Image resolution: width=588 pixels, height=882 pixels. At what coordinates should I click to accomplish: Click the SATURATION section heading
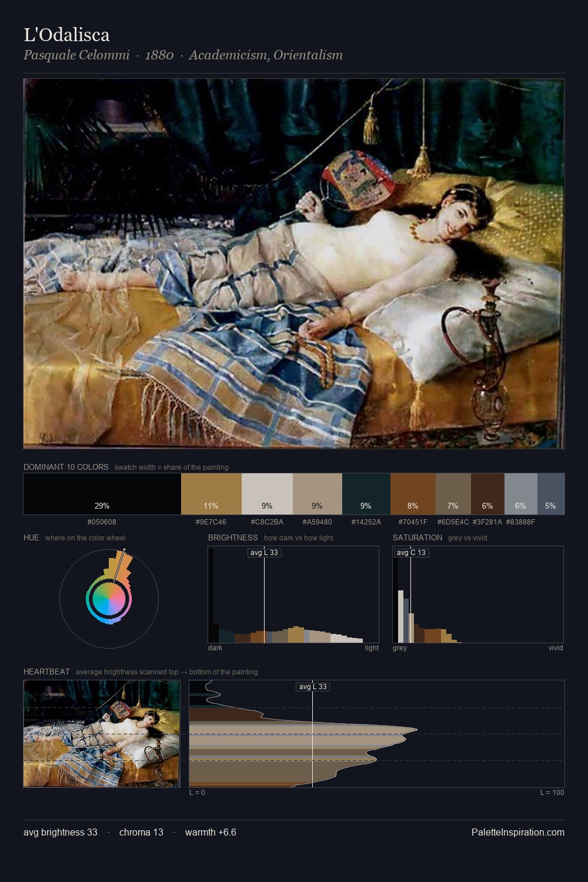[417, 537]
